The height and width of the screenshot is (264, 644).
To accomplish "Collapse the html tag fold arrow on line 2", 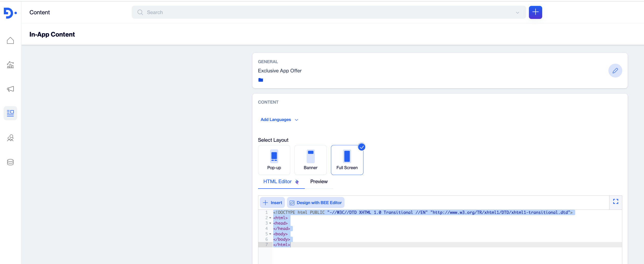I will pos(270,218).
